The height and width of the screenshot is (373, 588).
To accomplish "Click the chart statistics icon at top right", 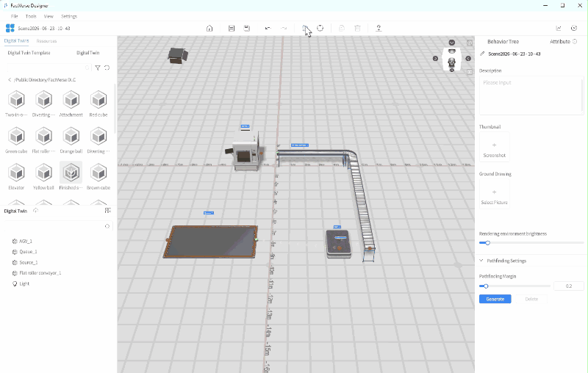I will (559, 28).
